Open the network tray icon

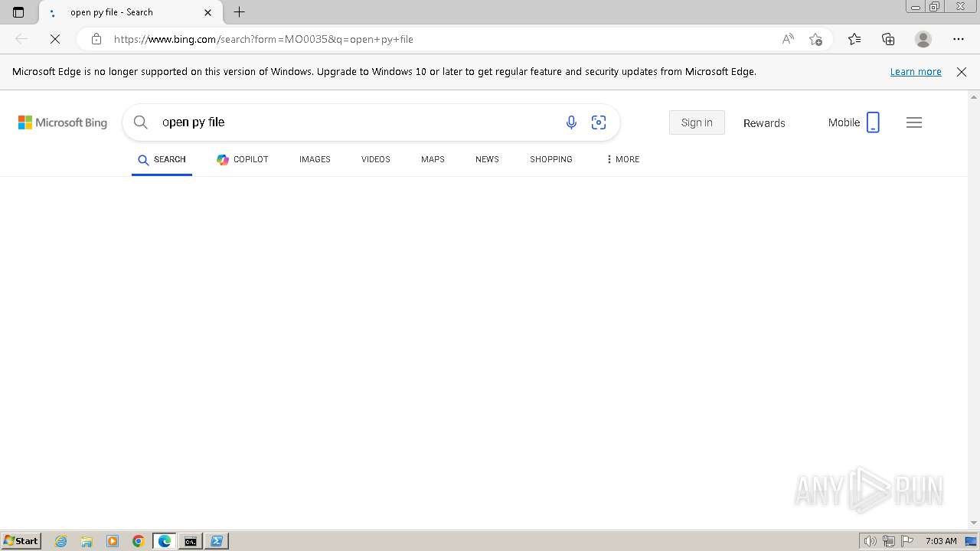tap(889, 541)
